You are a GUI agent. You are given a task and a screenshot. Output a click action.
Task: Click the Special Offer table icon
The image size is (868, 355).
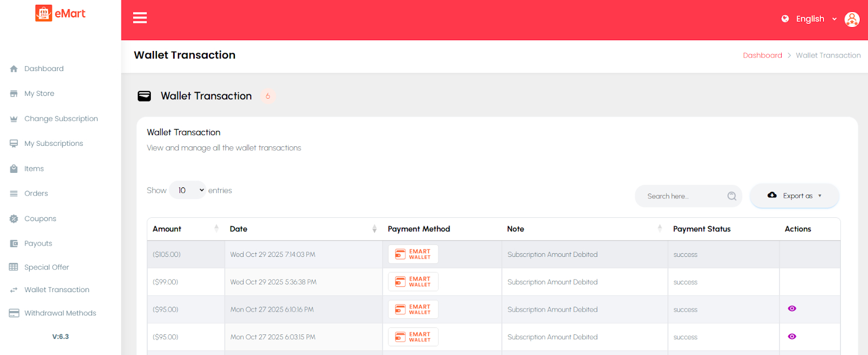click(14, 267)
